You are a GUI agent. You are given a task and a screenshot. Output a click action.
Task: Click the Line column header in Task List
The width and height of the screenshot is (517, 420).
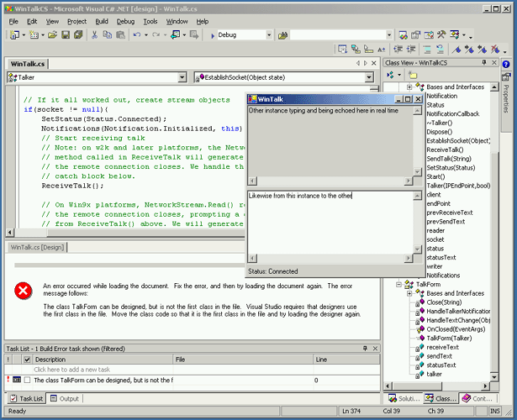(x=346, y=360)
